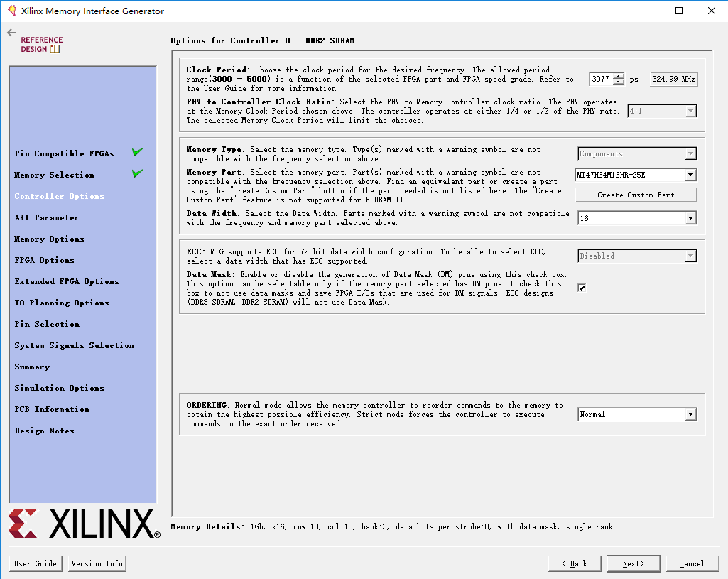728x579 pixels.
Task: Click the Back button
Action: (x=575, y=563)
